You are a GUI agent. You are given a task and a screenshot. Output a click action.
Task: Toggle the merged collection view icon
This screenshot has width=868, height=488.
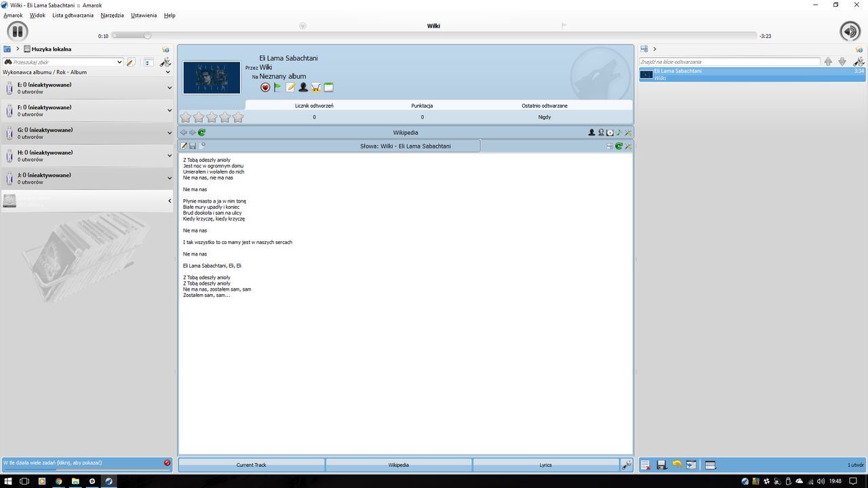(x=149, y=62)
